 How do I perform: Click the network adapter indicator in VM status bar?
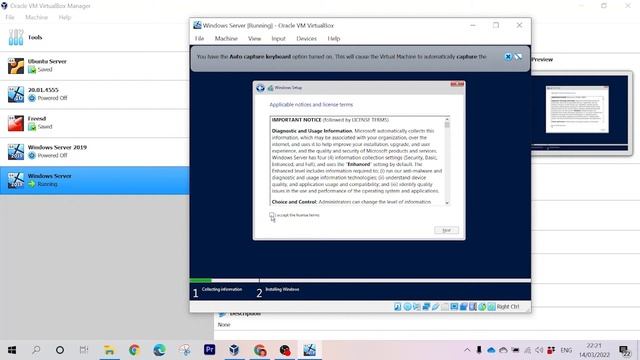point(426,307)
